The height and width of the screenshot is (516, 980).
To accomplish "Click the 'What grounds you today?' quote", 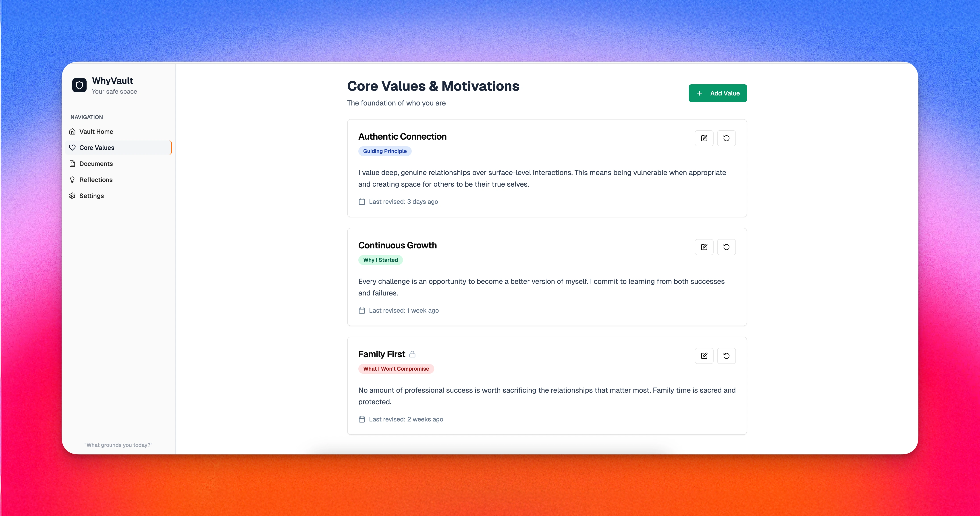I will coord(118,445).
